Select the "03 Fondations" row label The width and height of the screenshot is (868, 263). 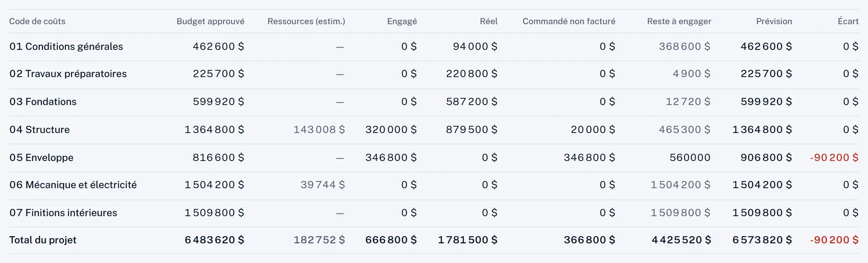tap(43, 102)
